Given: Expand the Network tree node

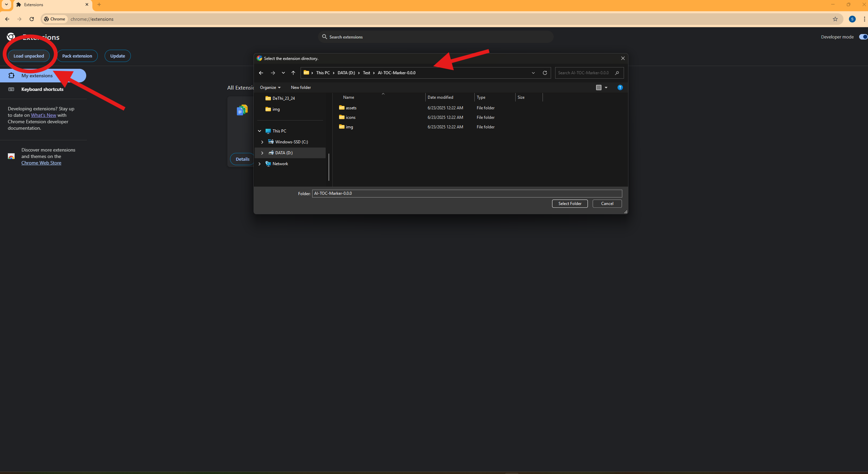Looking at the screenshot, I should (260, 164).
